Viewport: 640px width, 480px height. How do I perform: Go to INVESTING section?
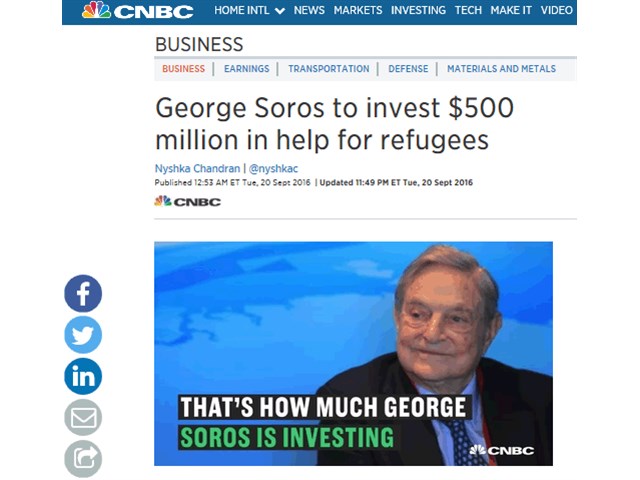click(x=418, y=10)
